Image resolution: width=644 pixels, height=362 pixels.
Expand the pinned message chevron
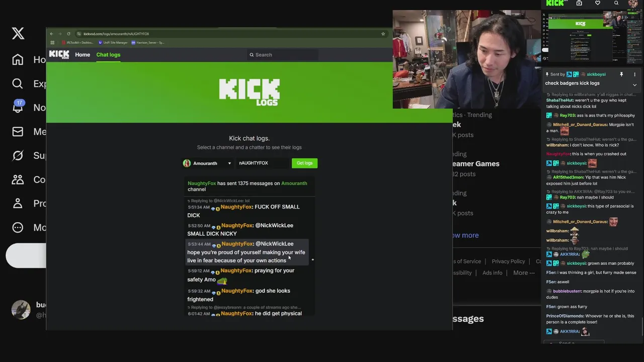(x=634, y=85)
